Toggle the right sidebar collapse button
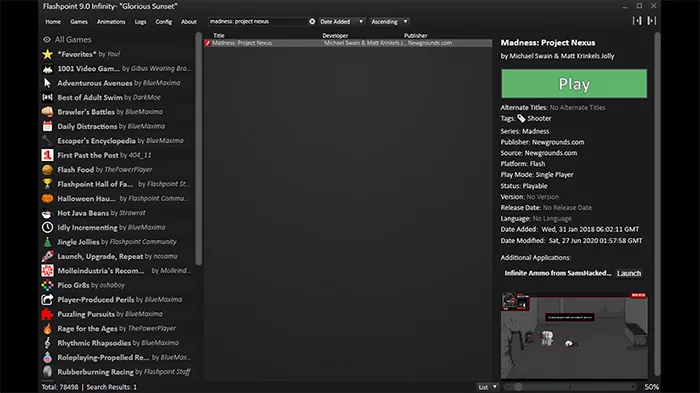The height and width of the screenshot is (393, 700). [651, 21]
